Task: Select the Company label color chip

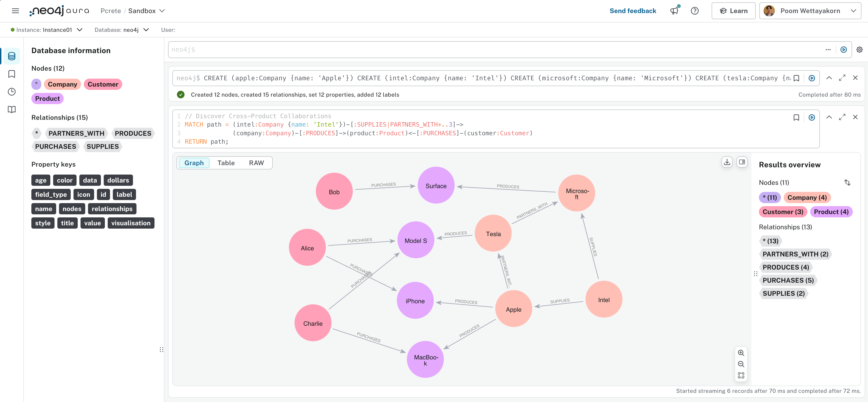Action: pyautogui.click(x=62, y=84)
